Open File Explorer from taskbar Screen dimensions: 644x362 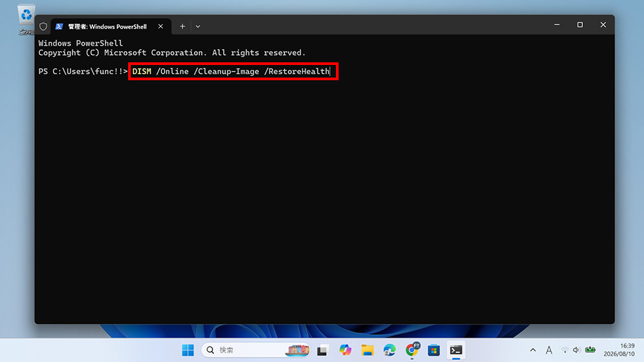(x=367, y=350)
